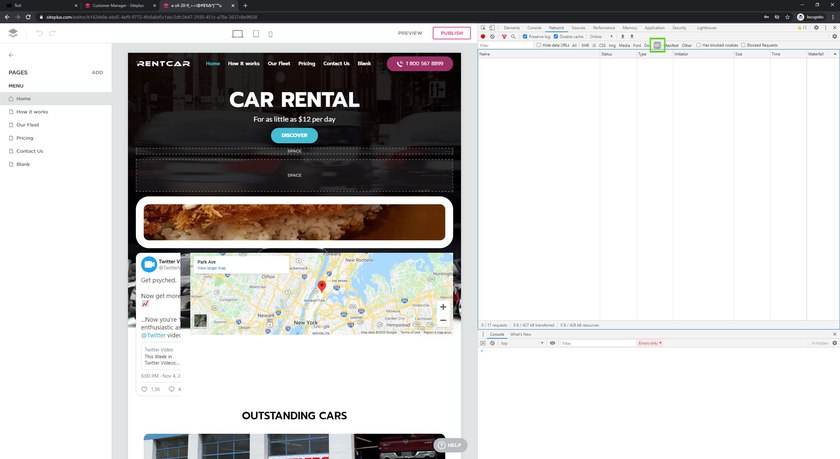Import HAR file with upload arrow
This screenshot has width=840, height=459.
pos(622,36)
